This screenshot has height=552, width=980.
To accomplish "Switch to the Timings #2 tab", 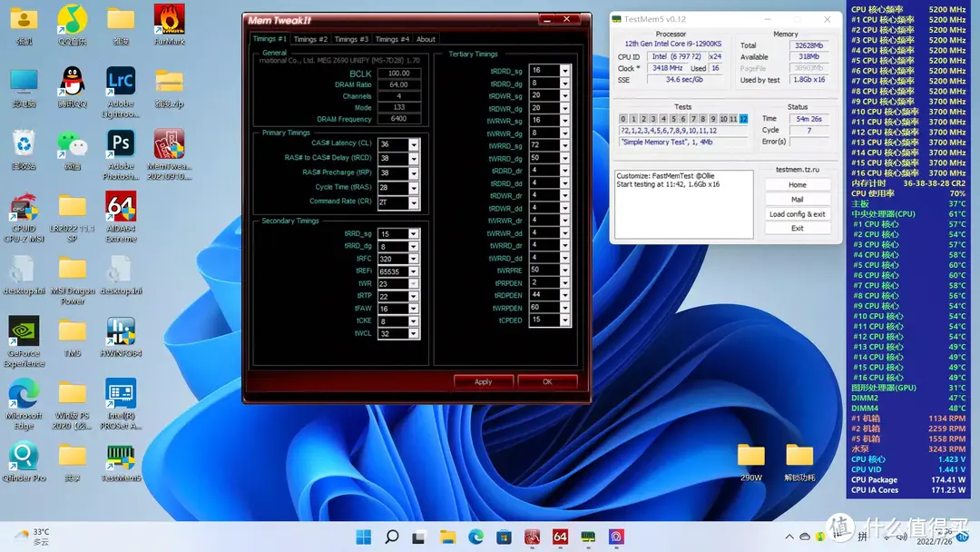I will tap(310, 39).
